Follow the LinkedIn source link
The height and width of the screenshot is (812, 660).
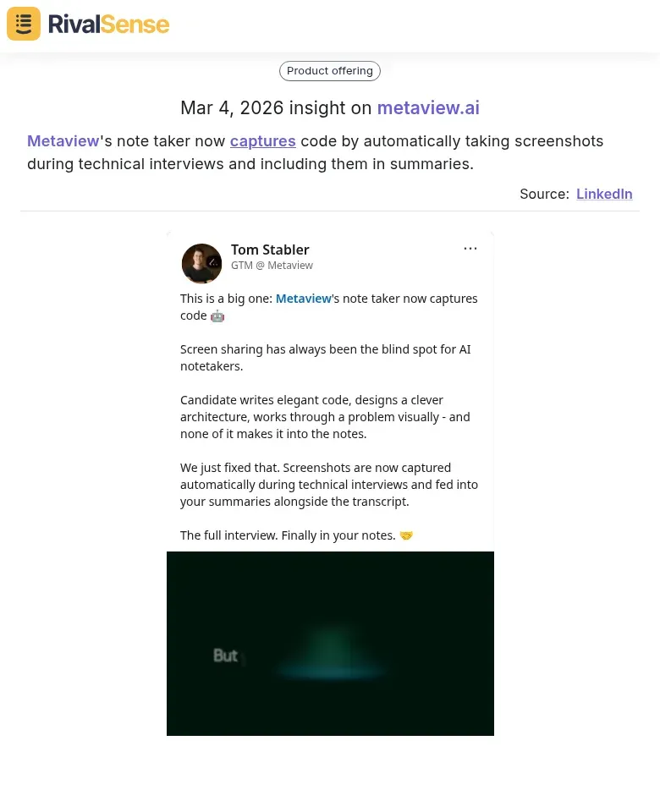pyautogui.click(x=604, y=194)
